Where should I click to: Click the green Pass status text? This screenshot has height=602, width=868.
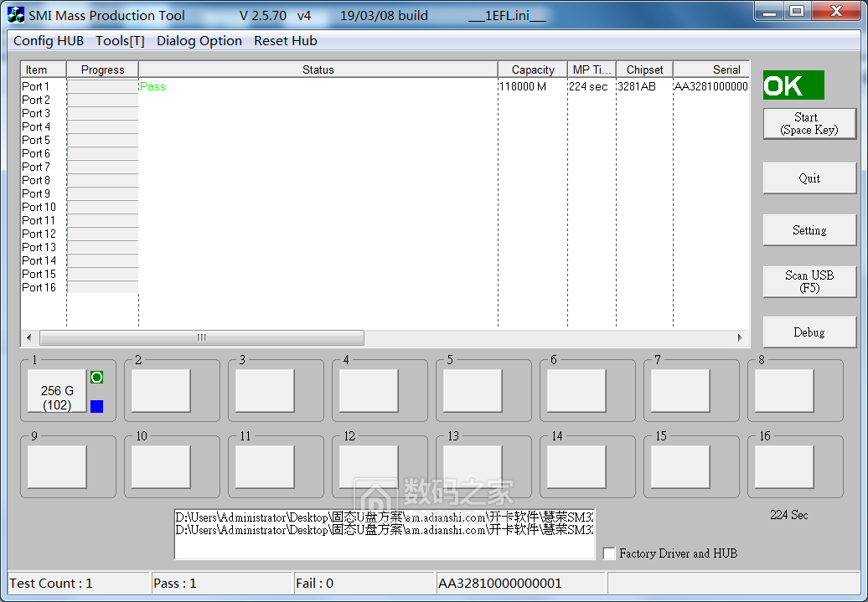[x=152, y=86]
